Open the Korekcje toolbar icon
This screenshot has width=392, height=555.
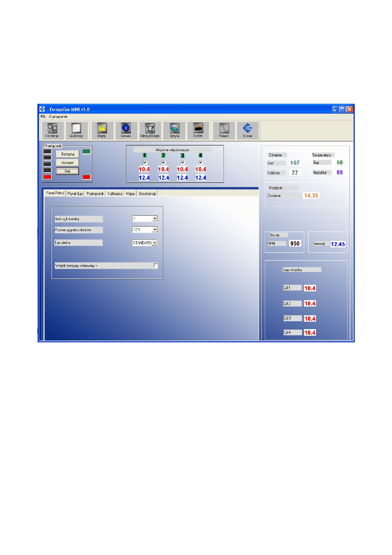[x=52, y=130]
